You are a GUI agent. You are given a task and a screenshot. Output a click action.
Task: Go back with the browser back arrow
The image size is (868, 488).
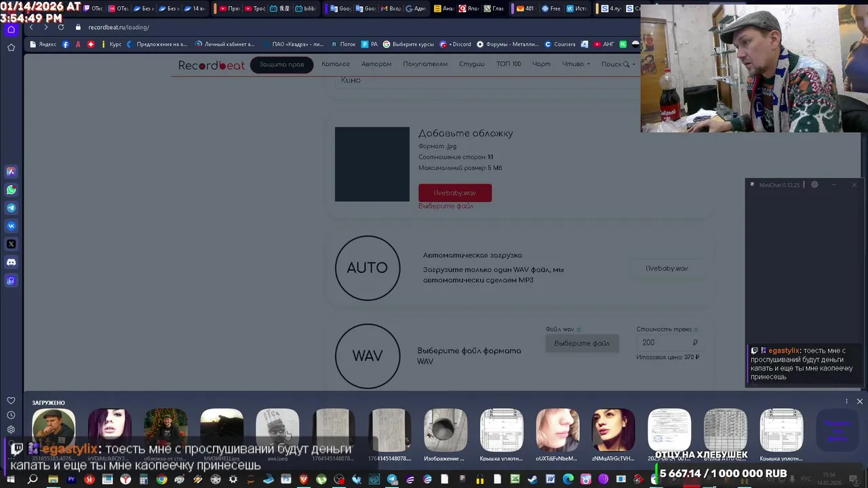31,27
